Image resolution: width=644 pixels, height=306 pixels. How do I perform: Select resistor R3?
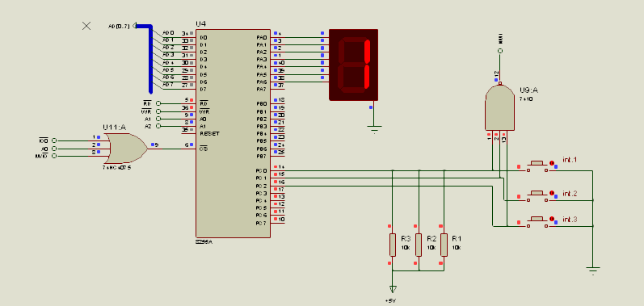pyautogui.click(x=393, y=245)
